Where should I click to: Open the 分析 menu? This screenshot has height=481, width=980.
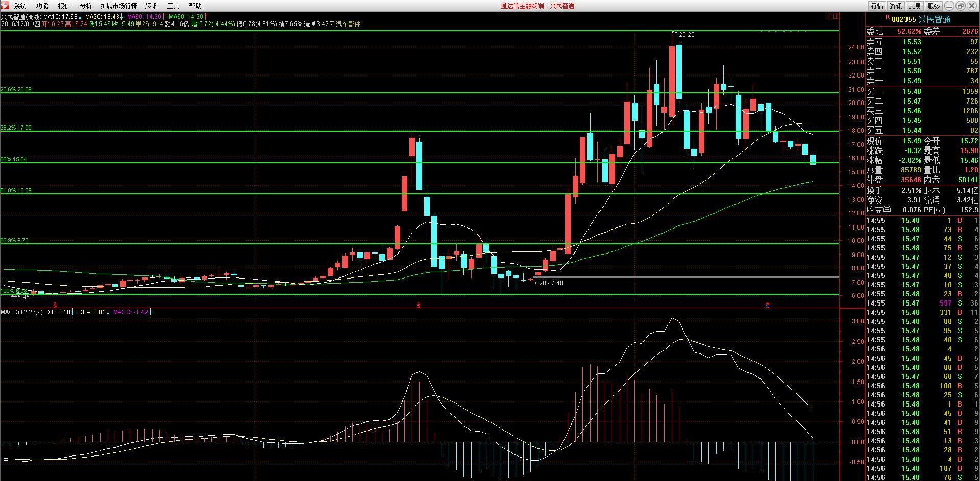point(86,6)
